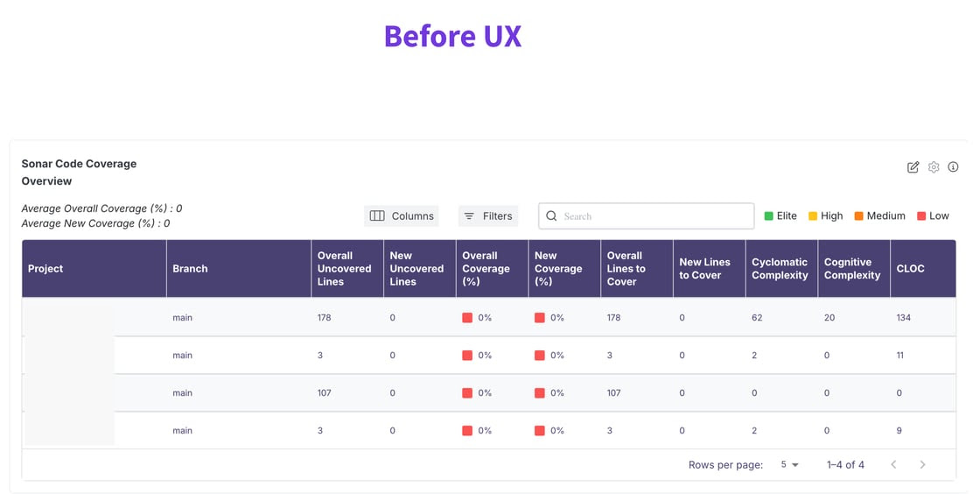Image resolution: width=980 pixels, height=494 pixels.
Task: Click the search magnifier icon
Action: [x=551, y=216]
